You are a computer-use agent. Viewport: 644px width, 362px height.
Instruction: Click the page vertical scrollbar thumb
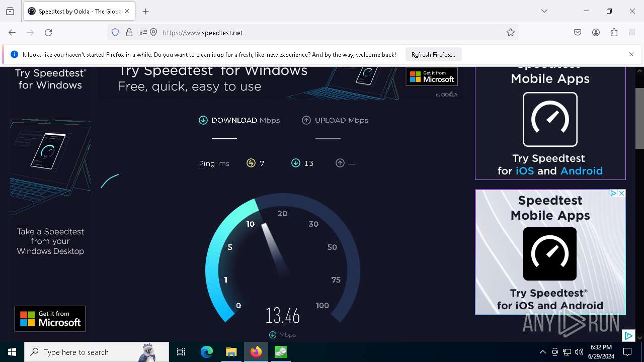click(x=639, y=118)
